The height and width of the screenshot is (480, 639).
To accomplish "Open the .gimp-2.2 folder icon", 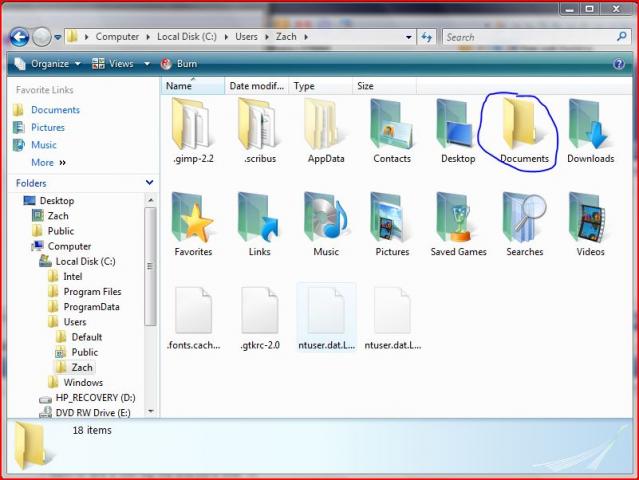I will [190, 124].
